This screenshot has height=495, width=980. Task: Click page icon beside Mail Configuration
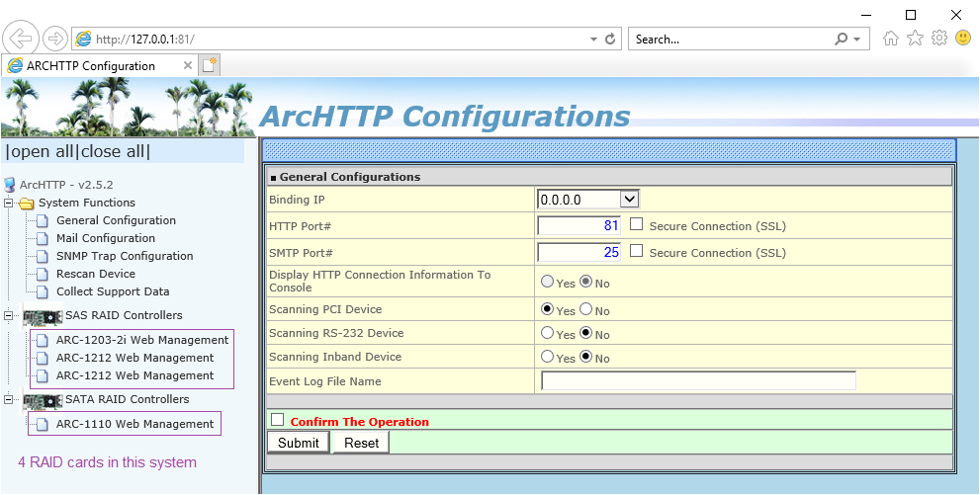(x=42, y=238)
